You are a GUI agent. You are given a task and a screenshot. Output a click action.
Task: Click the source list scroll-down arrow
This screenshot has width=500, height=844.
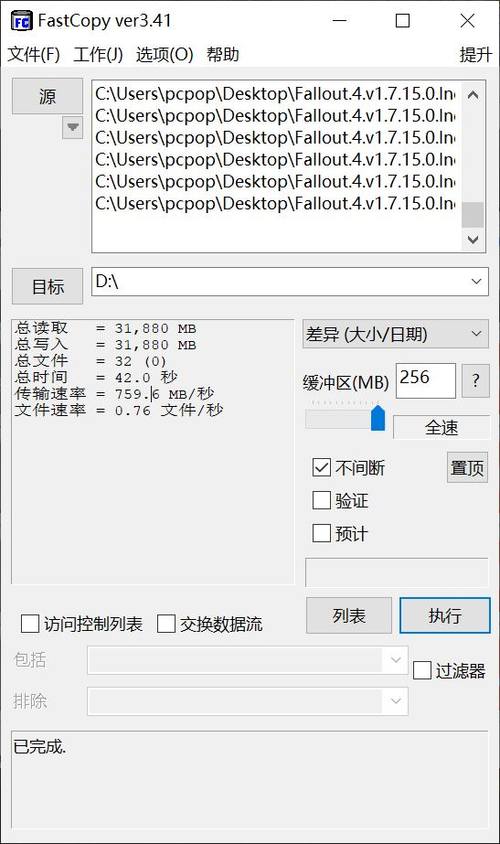click(x=473, y=240)
